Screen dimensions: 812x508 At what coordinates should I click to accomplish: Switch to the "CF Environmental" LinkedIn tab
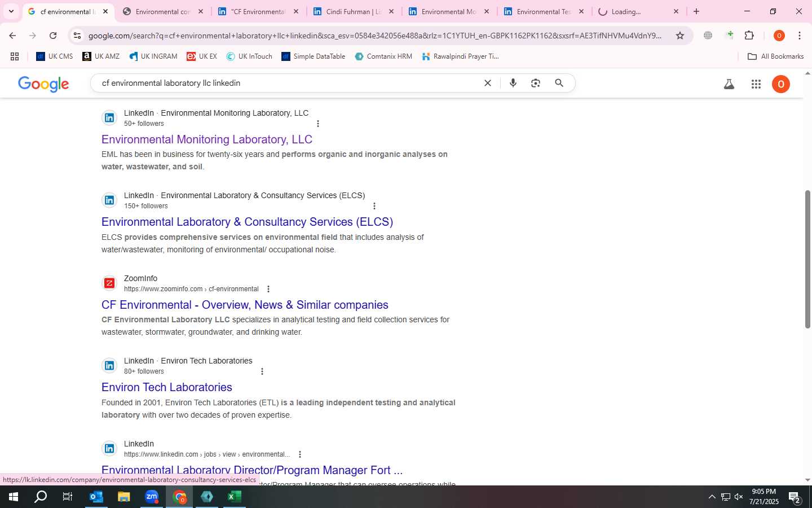pos(258,11)
